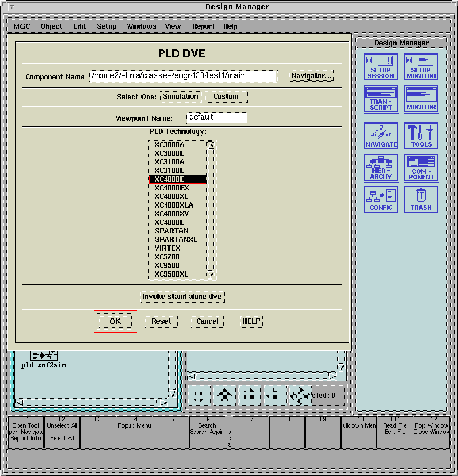Select XC4000XL in PLD Technology list

(171, 197)
